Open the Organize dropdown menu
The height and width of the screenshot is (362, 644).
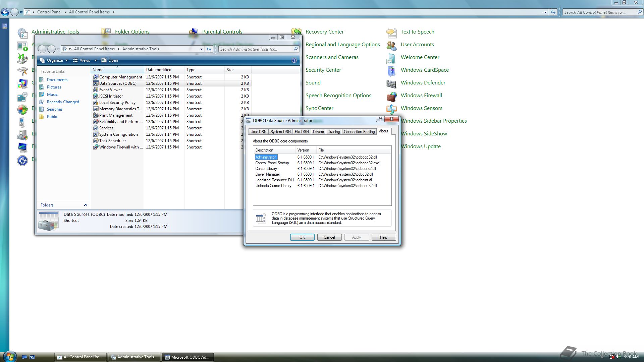point(54,60)
